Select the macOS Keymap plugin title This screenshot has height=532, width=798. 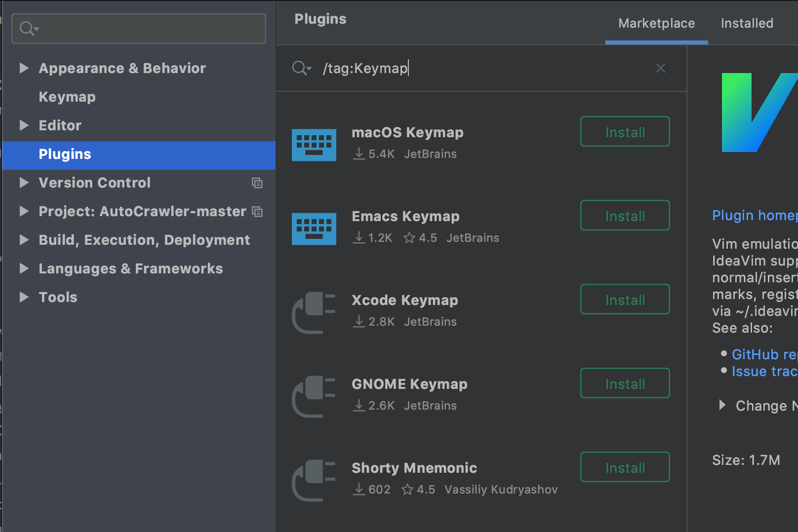coord(407,132)
